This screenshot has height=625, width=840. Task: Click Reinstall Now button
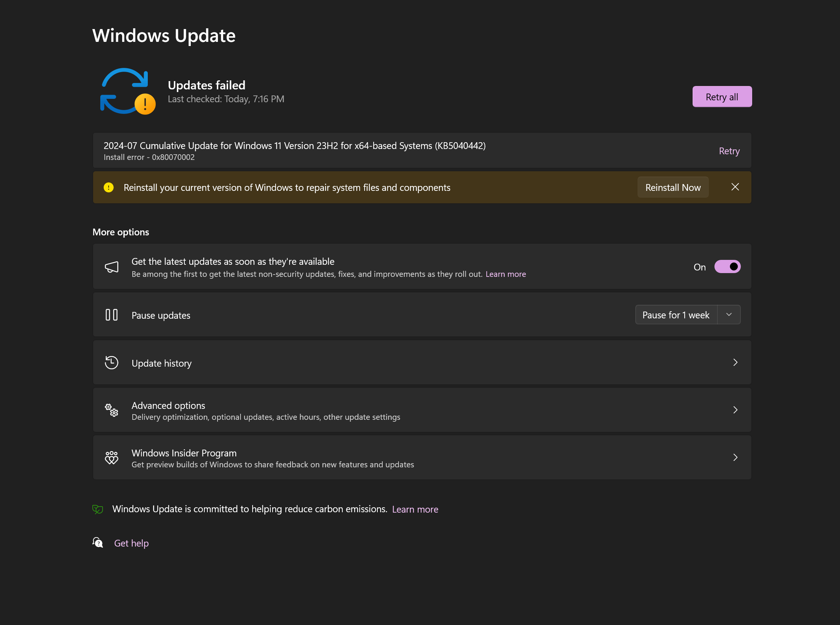pos(673,187)
